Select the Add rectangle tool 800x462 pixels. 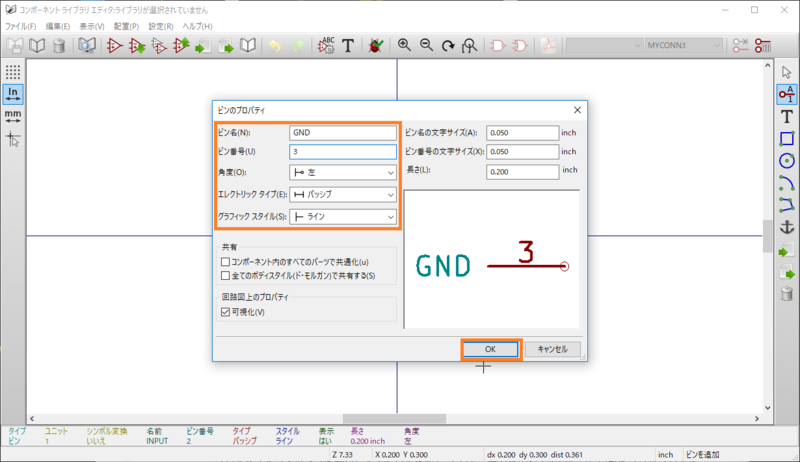pos(787,139)
